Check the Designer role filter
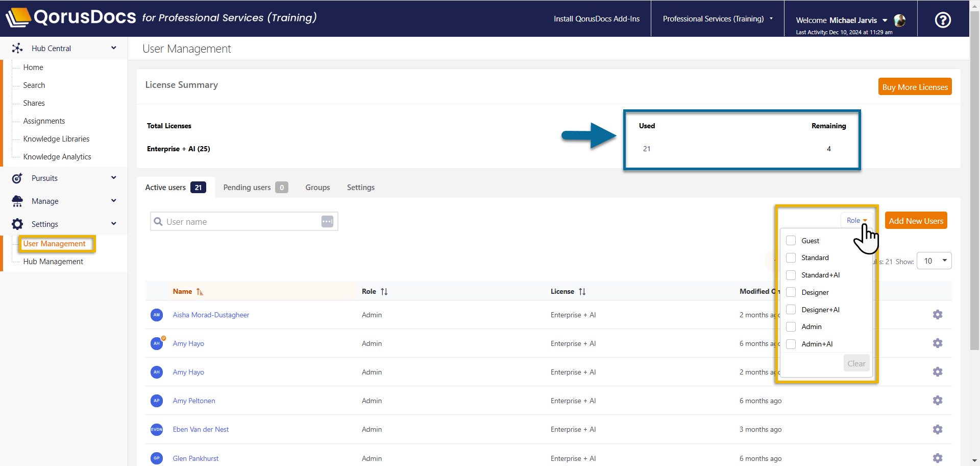Viewport: 980px width, 466px height. pyautogui.click(x=791, y=292)
